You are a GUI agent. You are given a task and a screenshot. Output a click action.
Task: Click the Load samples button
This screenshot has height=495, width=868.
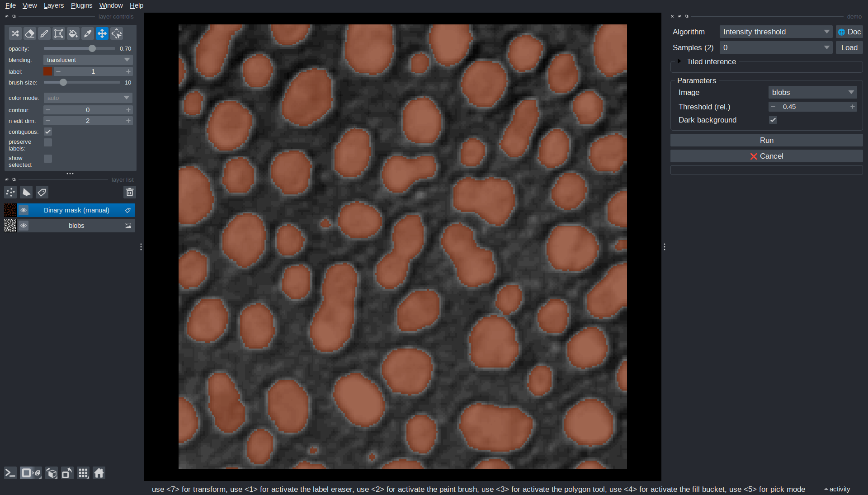point(849,47)
